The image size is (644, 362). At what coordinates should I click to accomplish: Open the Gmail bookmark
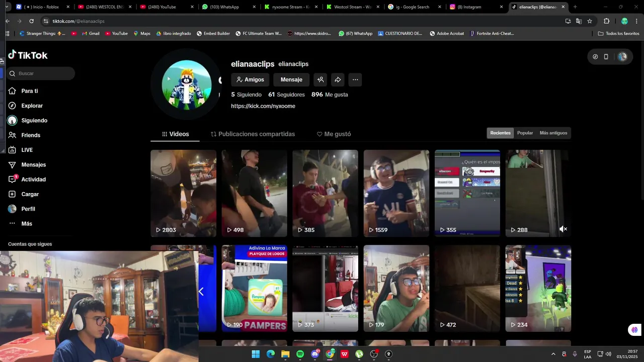coord(90,34)
